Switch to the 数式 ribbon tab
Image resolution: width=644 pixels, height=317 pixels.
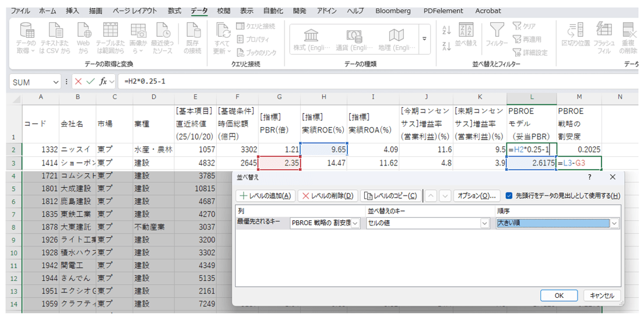(x=174, y=10)
